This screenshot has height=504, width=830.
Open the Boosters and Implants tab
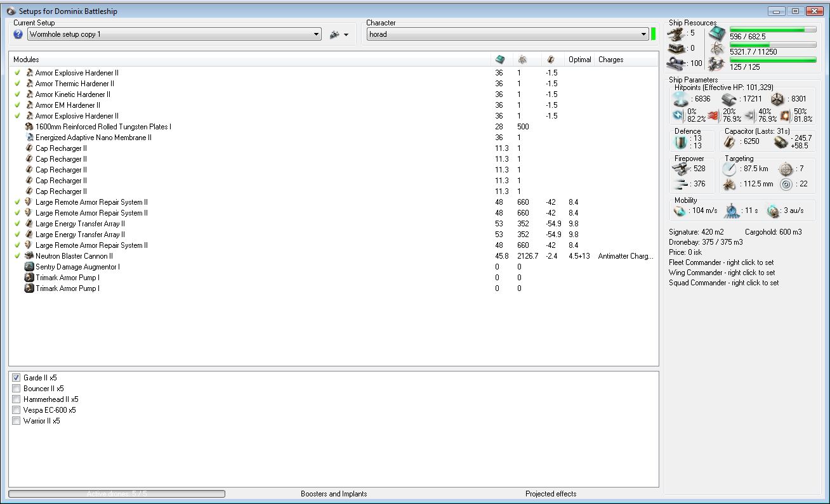pyautogui.click(x=334, y=494)
